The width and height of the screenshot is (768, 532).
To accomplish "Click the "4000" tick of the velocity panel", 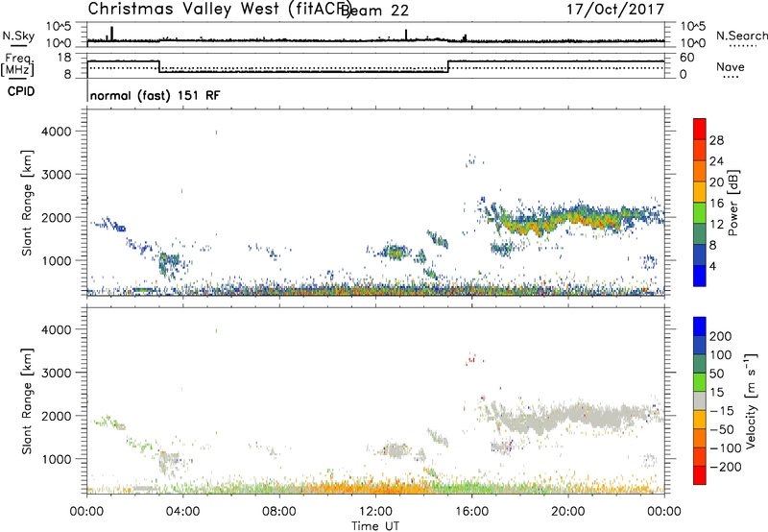I will point(56,329).
